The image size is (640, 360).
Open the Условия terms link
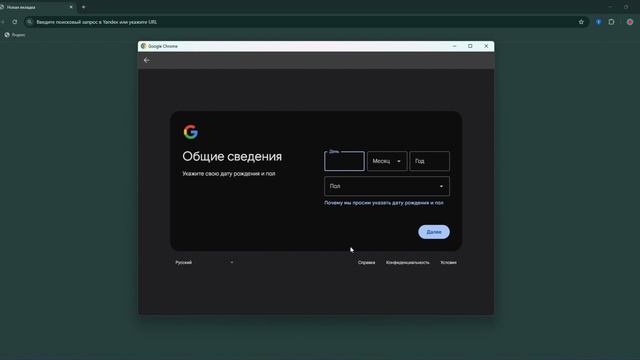click(448, 262)
